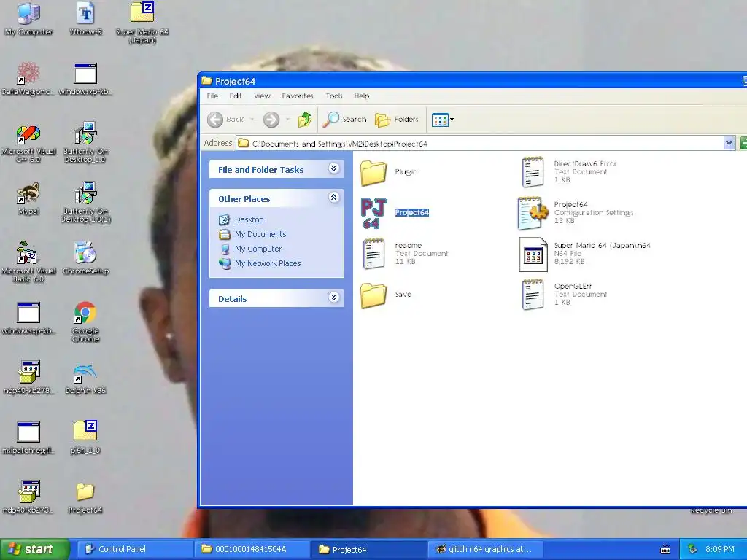Toggle the Folders pane button

(397, 120)
